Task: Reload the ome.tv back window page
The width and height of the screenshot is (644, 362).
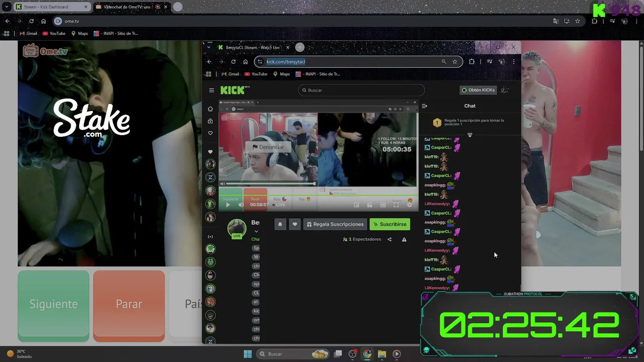Action: [31, 21]
